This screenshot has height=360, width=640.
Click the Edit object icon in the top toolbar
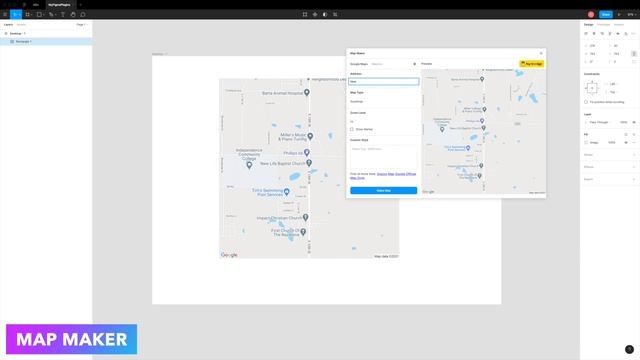[305, 14]
